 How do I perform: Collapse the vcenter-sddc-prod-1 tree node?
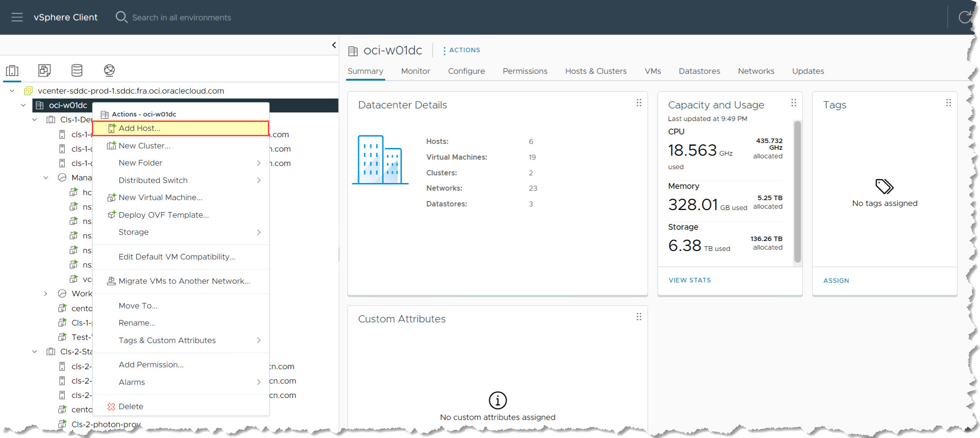[x=12, y=91]
